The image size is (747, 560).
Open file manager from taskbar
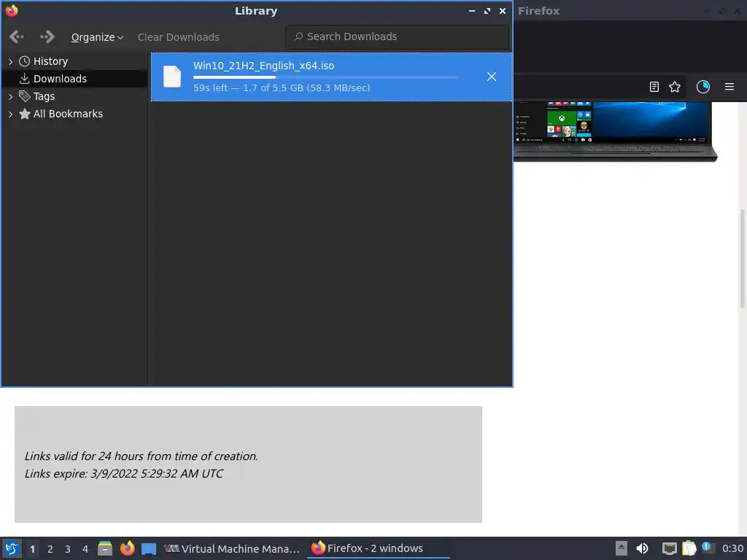tap(105, 548)
